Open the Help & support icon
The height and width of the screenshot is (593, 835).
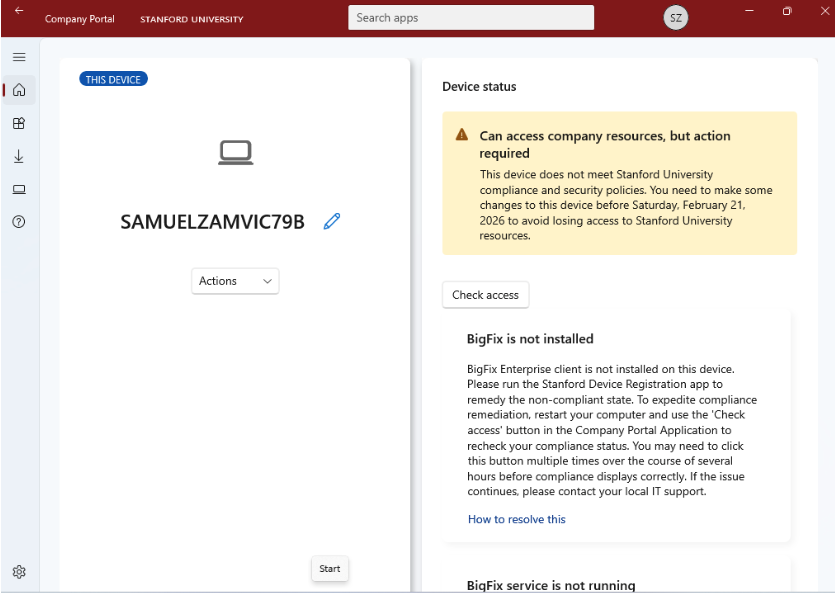pos(18,222)
